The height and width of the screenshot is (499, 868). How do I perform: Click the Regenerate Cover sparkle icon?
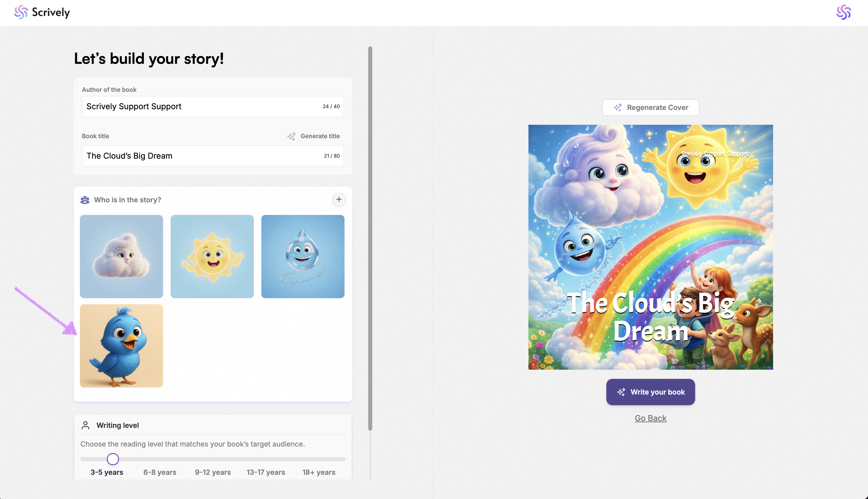point(618,108)
